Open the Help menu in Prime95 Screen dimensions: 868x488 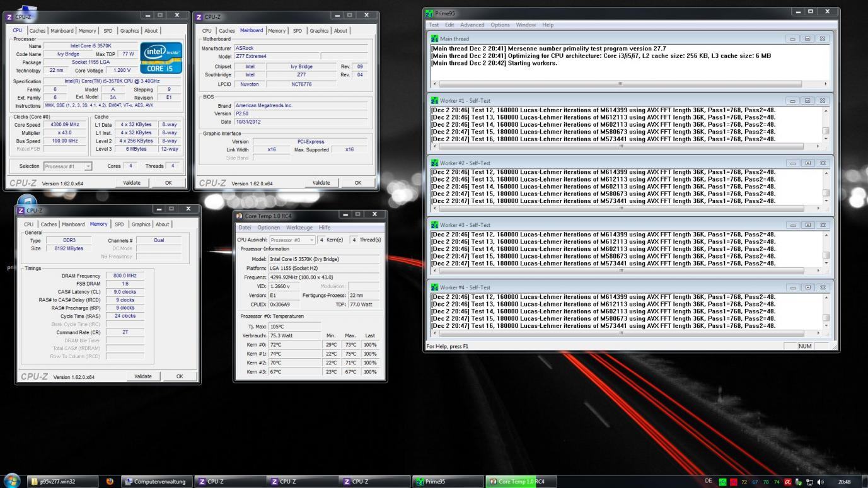click(x=548, y=25)
